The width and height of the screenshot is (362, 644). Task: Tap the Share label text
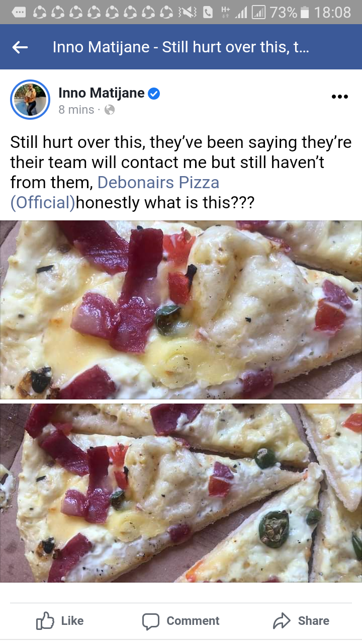tap(313, 621)
